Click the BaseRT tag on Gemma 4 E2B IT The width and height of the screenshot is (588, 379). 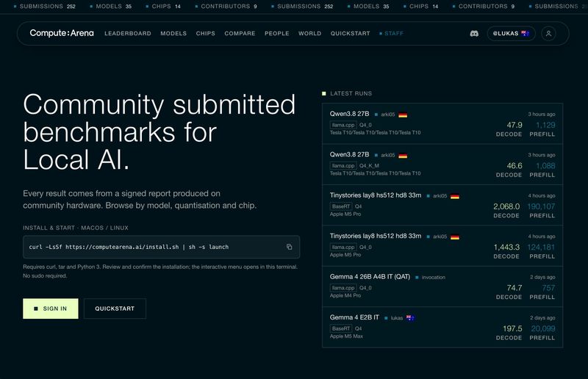[x=341, y=328]
